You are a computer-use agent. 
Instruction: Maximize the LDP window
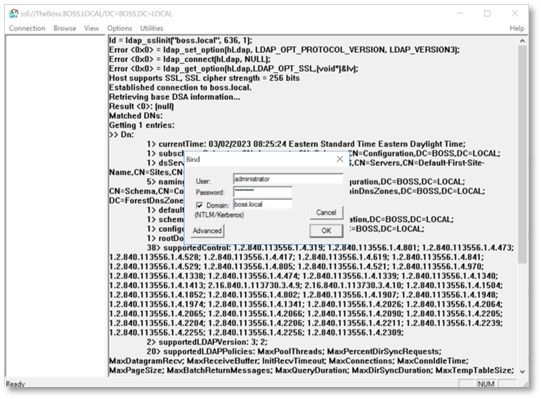tap(487, 13)
